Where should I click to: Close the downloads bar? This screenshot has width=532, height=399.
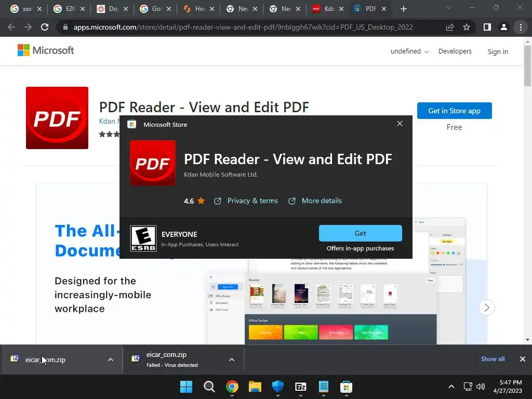(523, 359)
